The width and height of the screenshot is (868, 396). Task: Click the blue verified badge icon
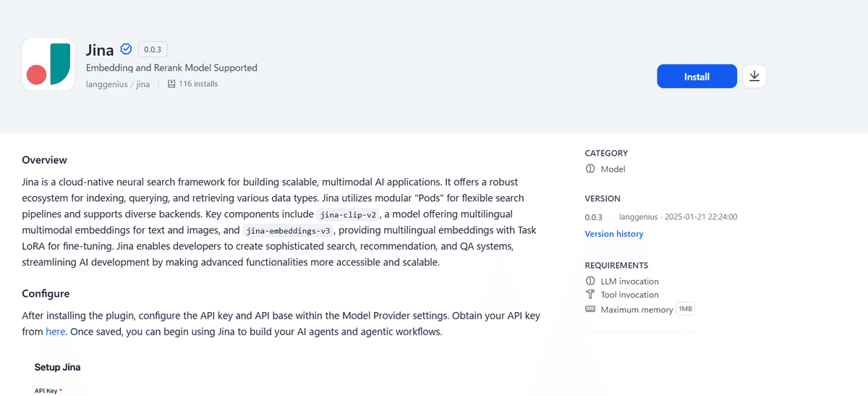click(x=126, y=49)
